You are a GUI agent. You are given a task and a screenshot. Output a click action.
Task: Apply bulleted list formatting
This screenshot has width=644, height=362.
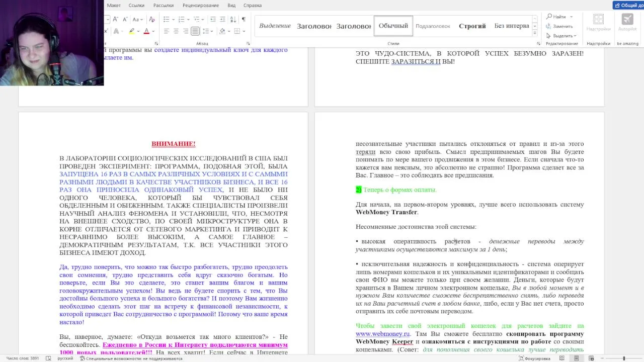(167, 19)
